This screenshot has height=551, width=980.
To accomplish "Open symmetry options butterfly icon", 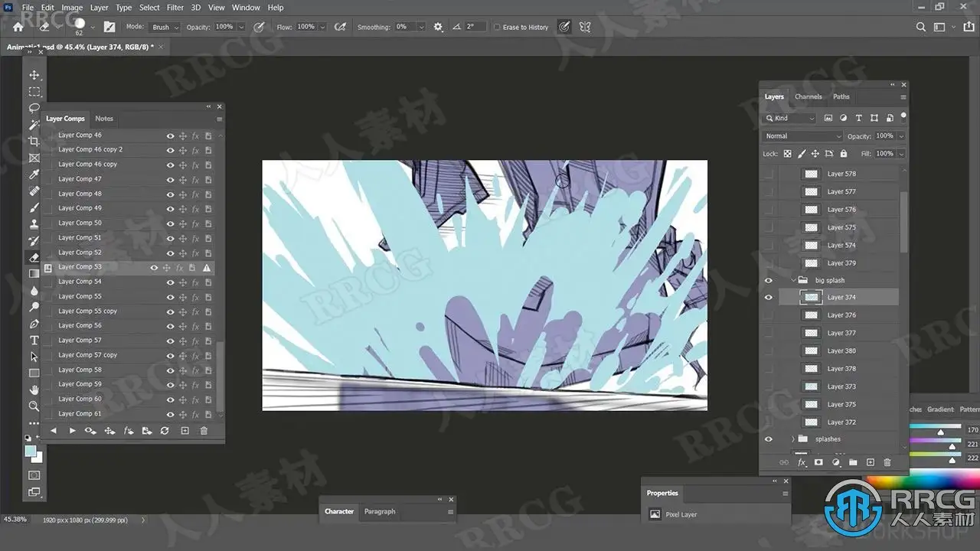I will (x=585, y=27).
